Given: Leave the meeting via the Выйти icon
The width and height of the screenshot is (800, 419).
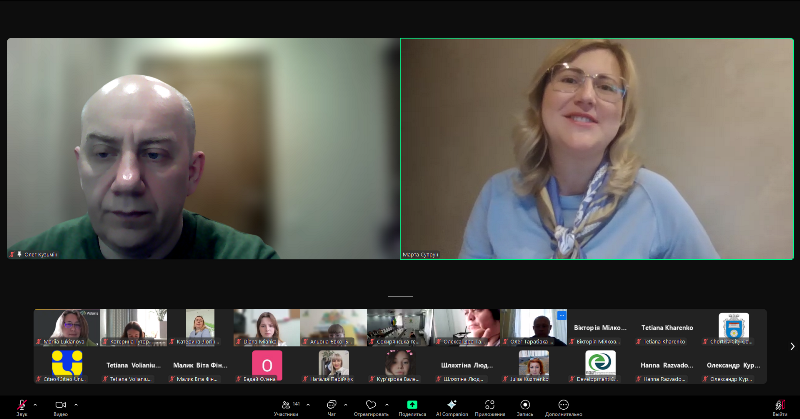Looking at the screenshot, I should point(780,407).
